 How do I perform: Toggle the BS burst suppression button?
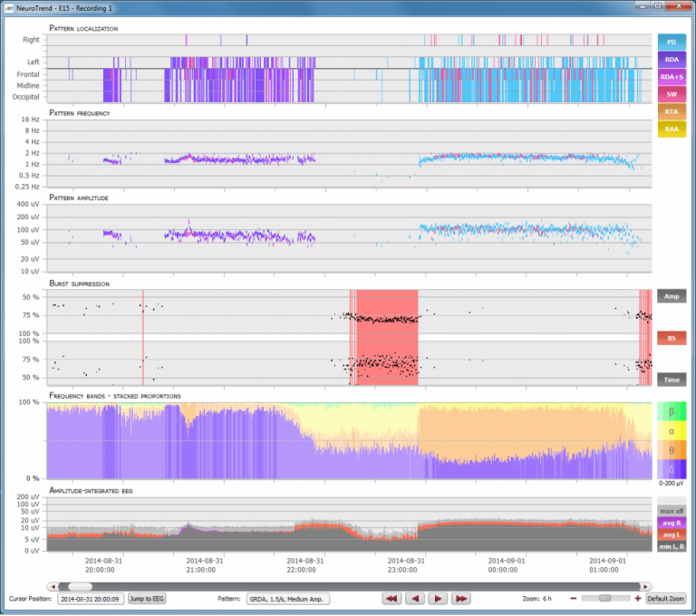coord(672,338)
